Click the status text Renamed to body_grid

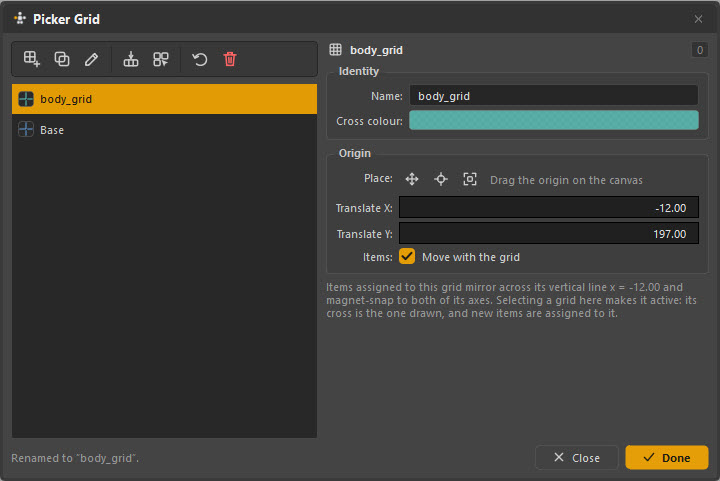tap(75, 458)
